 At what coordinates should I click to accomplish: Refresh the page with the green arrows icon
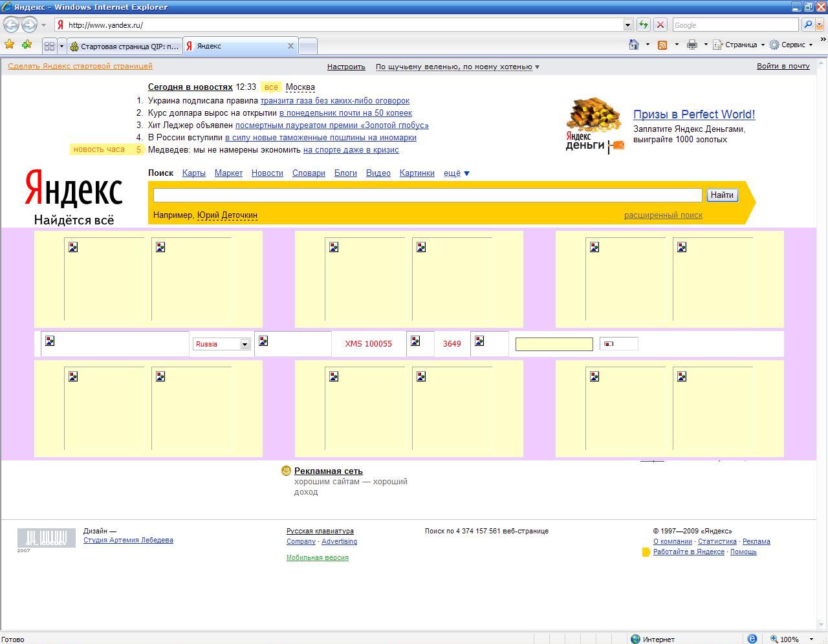(643, 25)
